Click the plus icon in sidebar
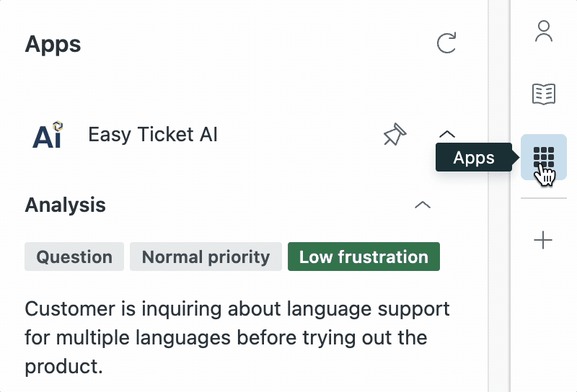The height and width of the screenshot is (392, 577). (x=544, y=240)
